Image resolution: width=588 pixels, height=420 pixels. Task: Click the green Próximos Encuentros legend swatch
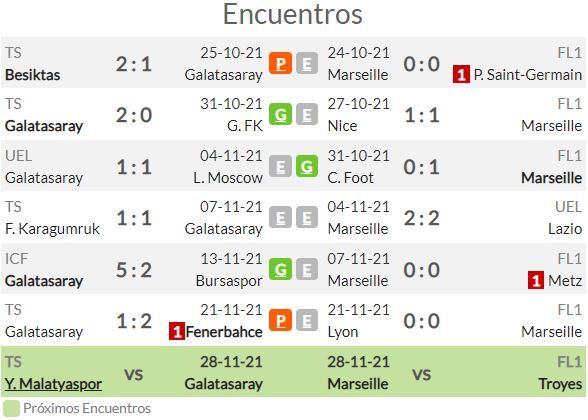[x=11, y=409]
